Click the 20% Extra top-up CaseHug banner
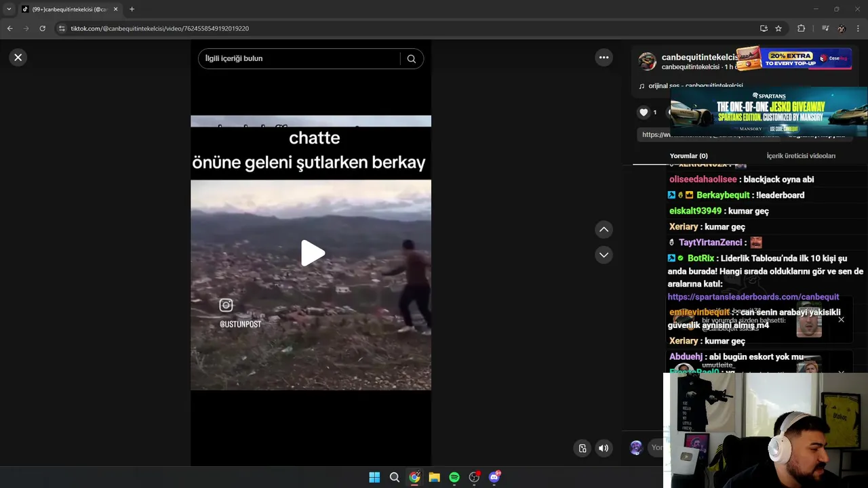Image resolution: width=868 pixels, height=488 pixels. tap(793, 58)
